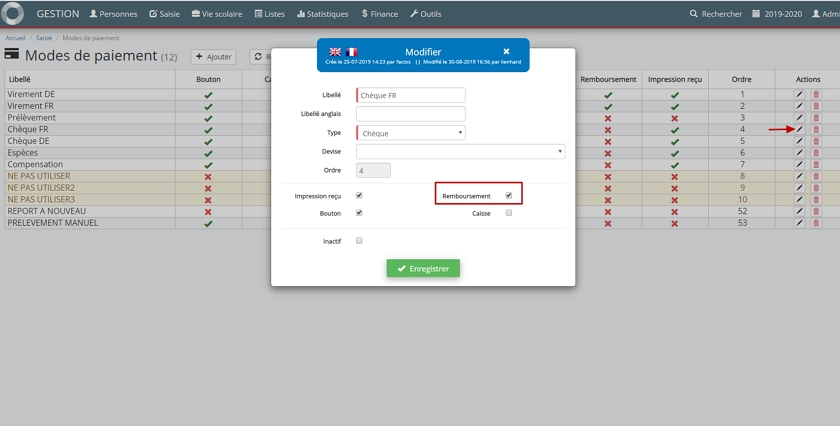Open the Personnes menu

(x=113, y=14)
